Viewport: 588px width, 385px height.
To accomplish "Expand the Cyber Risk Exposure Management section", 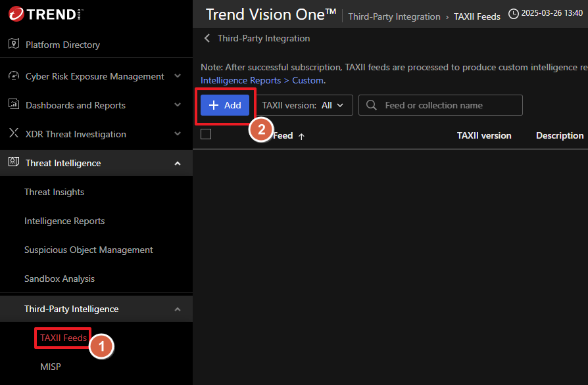I will (178, 76).
